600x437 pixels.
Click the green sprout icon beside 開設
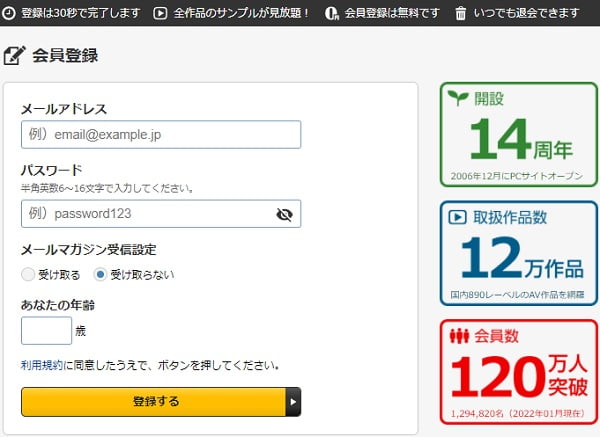pyautogui.click(x=458, y=98)
